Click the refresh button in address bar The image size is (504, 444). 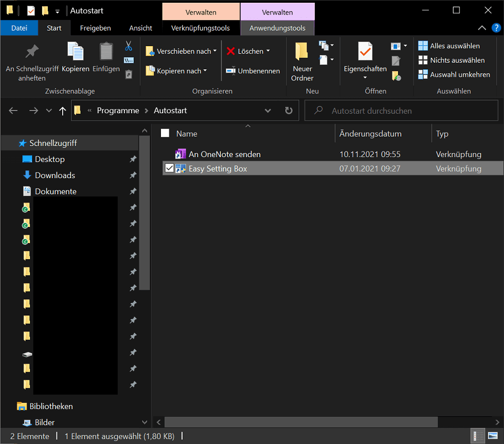click(x=289, y=110)
